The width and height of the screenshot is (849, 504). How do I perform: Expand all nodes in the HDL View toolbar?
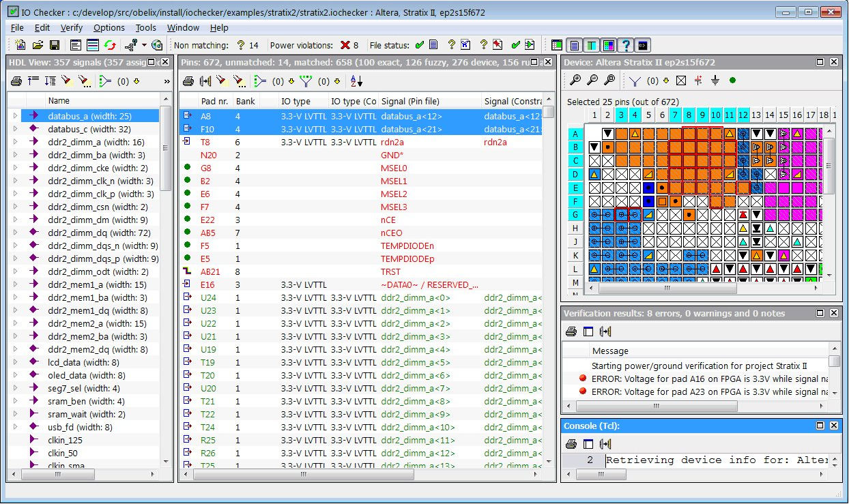pos(50,81)
